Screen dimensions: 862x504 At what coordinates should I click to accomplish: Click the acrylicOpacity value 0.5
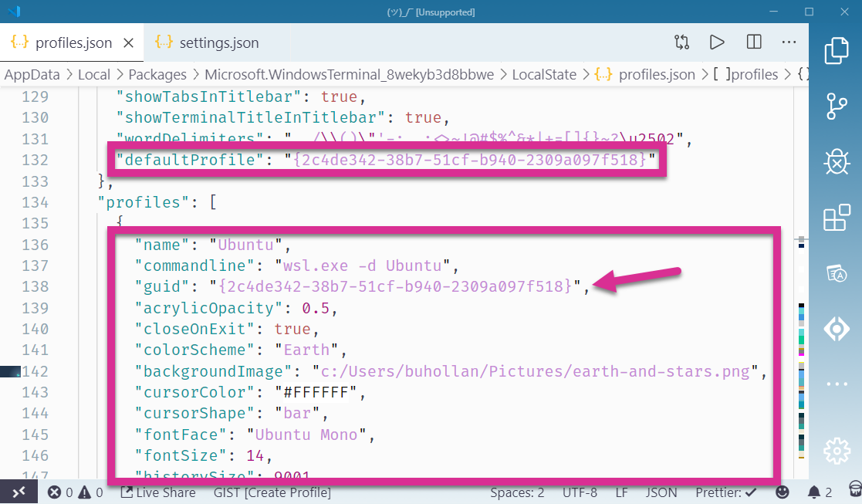tap(316, 308)
